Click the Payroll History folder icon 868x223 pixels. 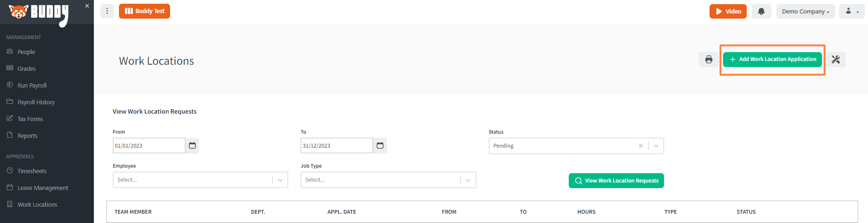tap(10, 101)
